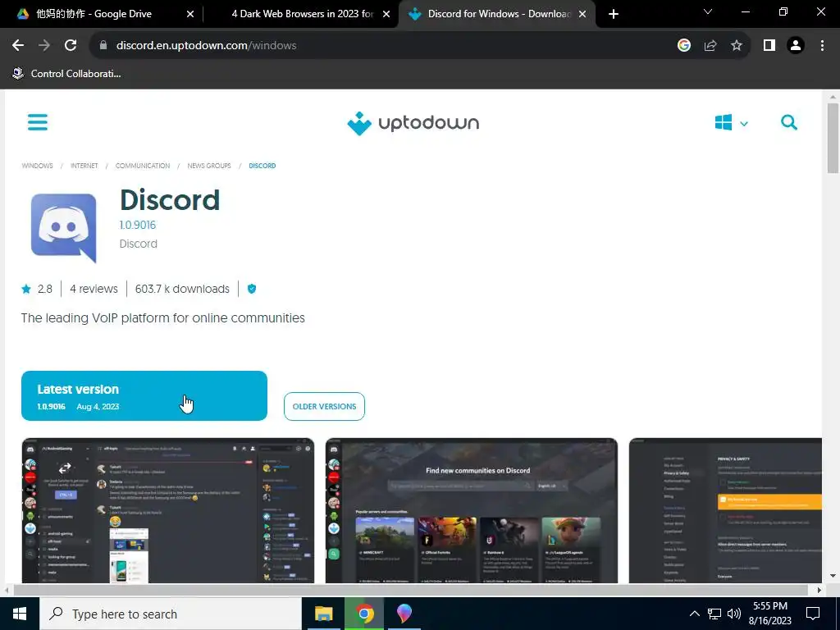This screenshot has height=630, width=840.
Task: Open the 4 reviews link
Action: (x=94, y=290)
